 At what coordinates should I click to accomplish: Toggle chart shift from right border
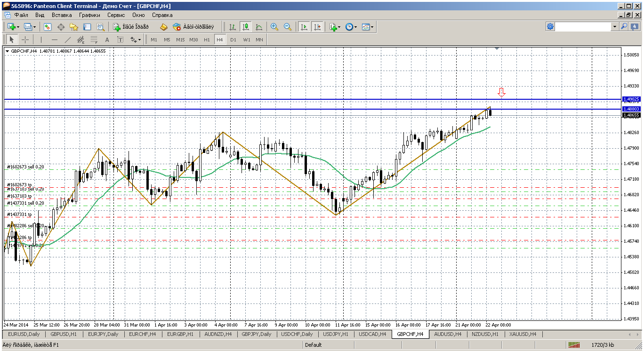(x=317, y=27)
